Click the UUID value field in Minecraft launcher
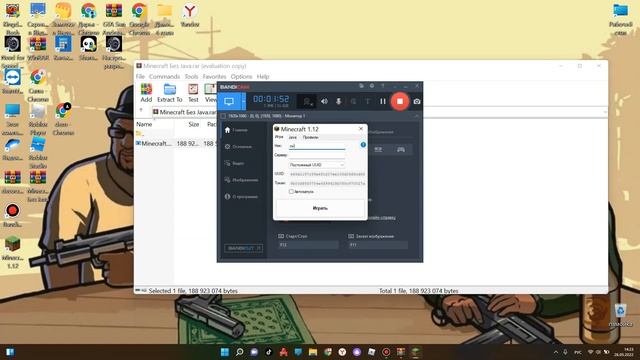This screenshot has height=360, width=640. pyautogui.click(x=327, y=174)
